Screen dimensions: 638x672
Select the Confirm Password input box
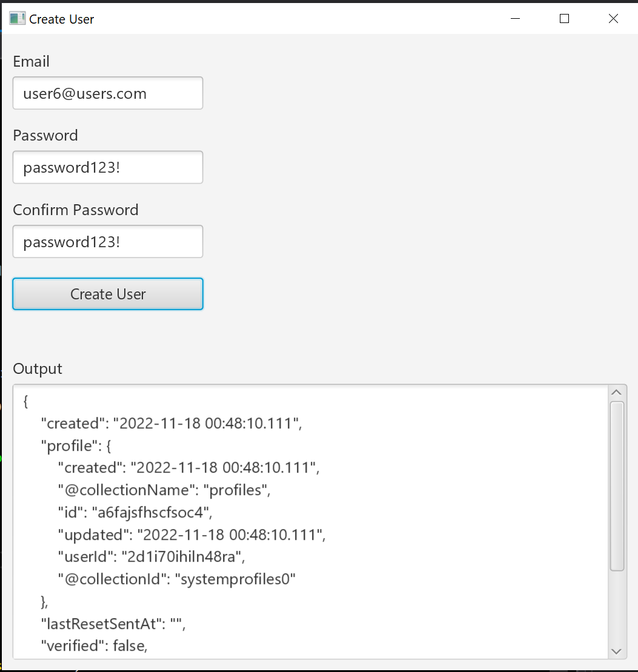tap(108, 242)
